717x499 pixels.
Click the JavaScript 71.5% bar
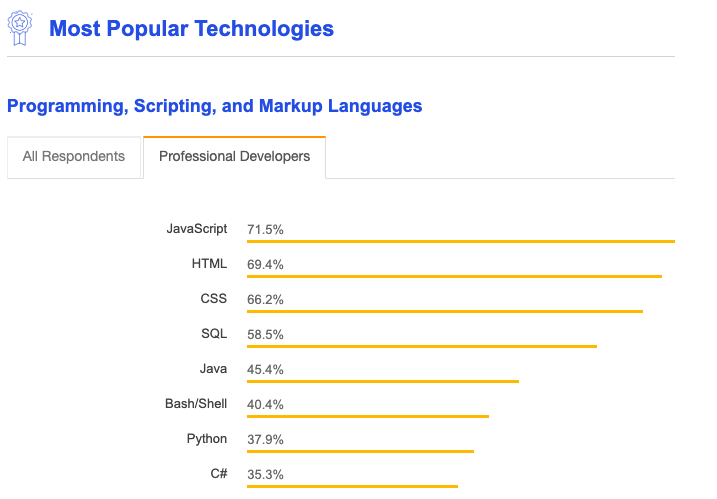461,241
